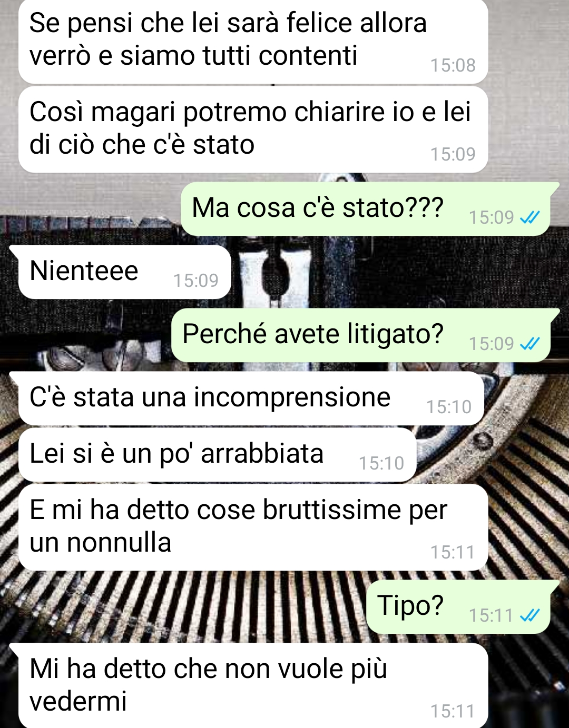Tap blue read ticks on "Ma cosa c'è stato???"
The image size is (569, 728).
[x=529, y=217]
